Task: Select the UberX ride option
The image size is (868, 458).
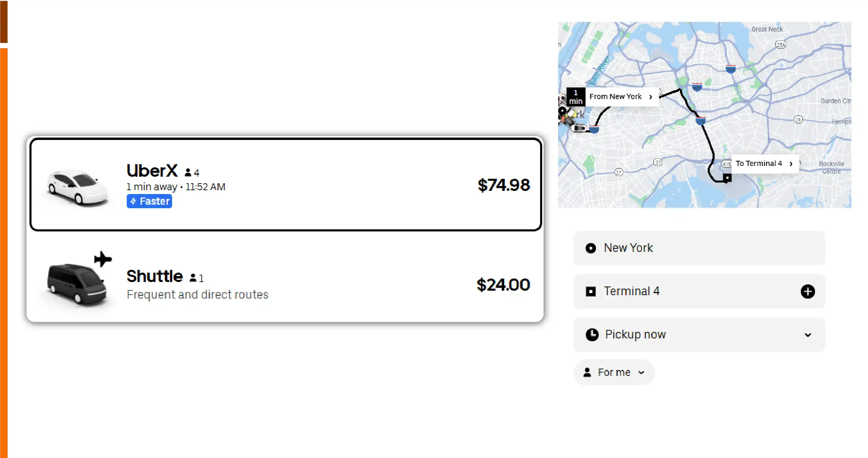Action: [x=286, y=184]
